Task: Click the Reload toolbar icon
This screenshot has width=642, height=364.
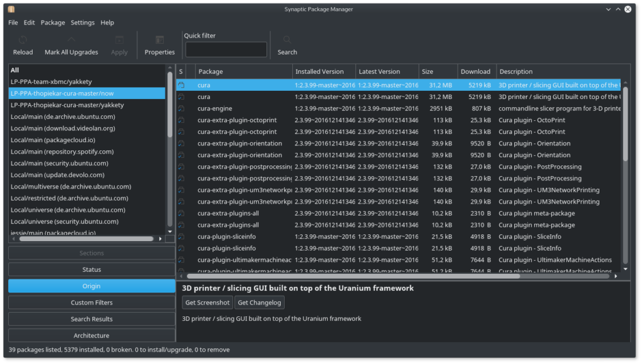Action: point(23,40)
